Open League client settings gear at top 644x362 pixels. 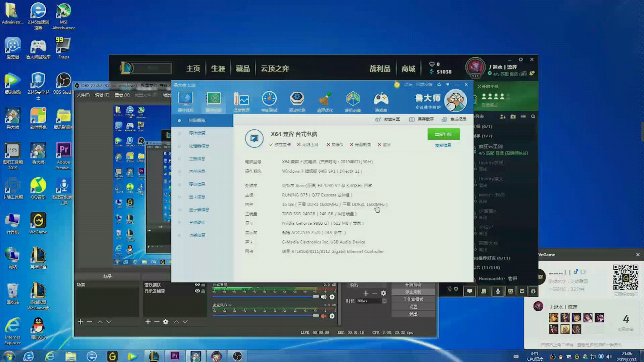click(521, 59)
